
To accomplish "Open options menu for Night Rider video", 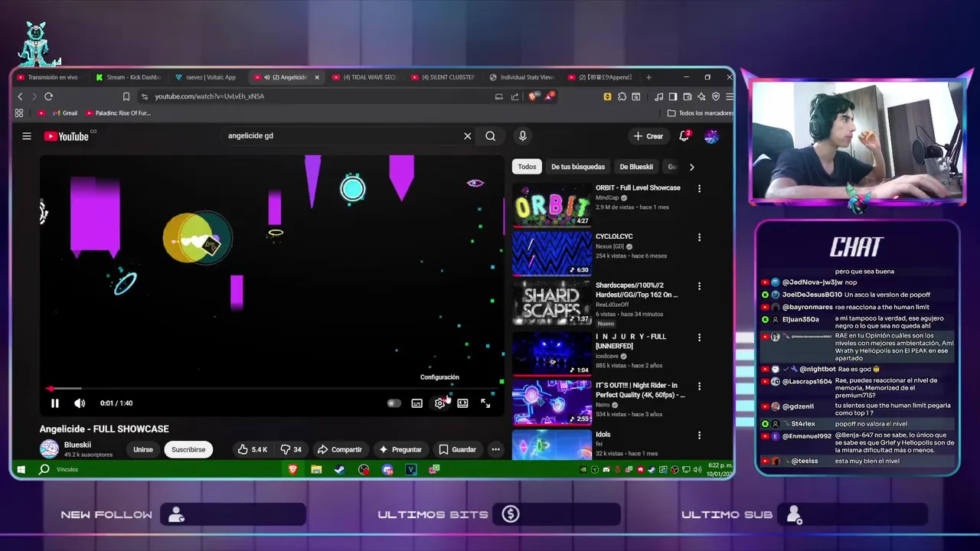I will 699,386.
